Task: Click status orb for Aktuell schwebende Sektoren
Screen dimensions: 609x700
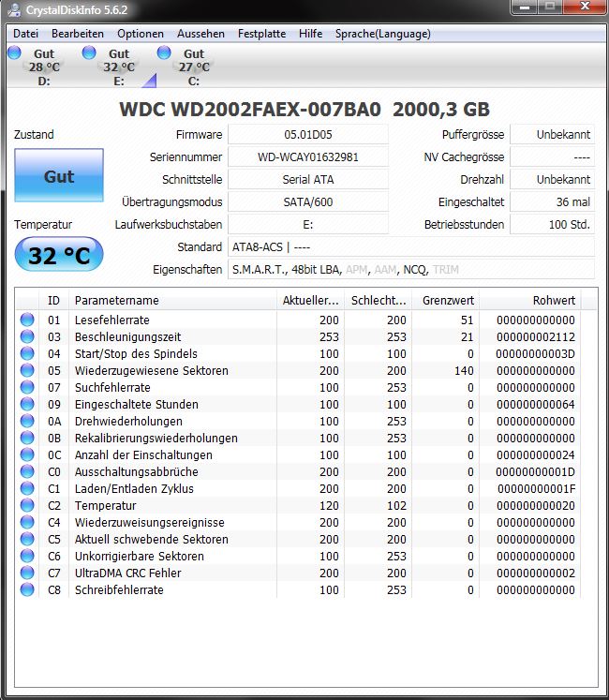Action: (27, 539)
